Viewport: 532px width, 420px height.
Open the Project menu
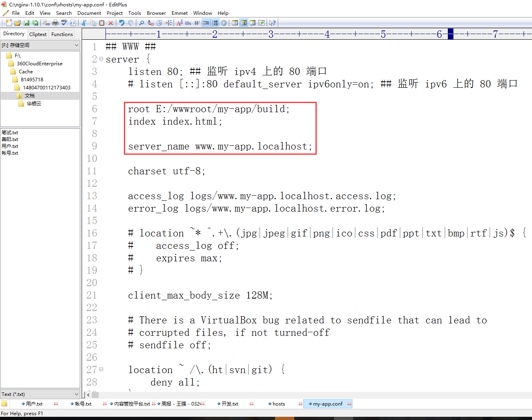pos(115,13)
